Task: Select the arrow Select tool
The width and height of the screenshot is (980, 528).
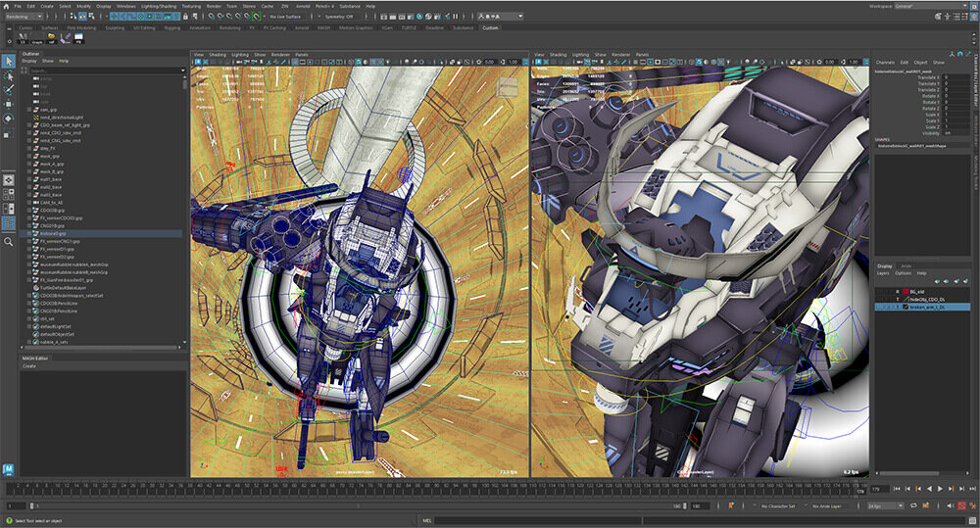Action: point(8,62)
